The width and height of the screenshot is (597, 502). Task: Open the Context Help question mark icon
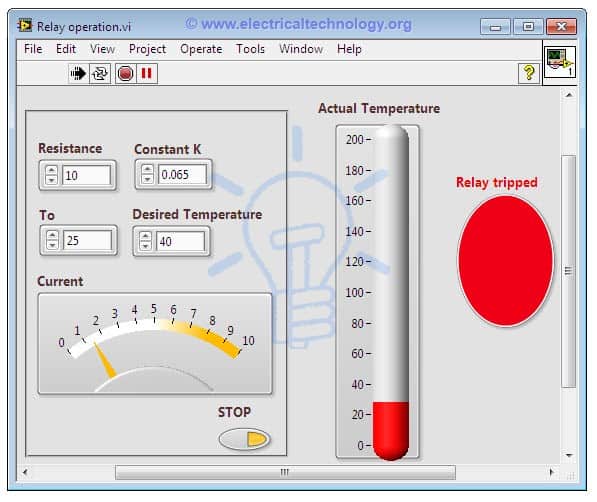[529, 73]
